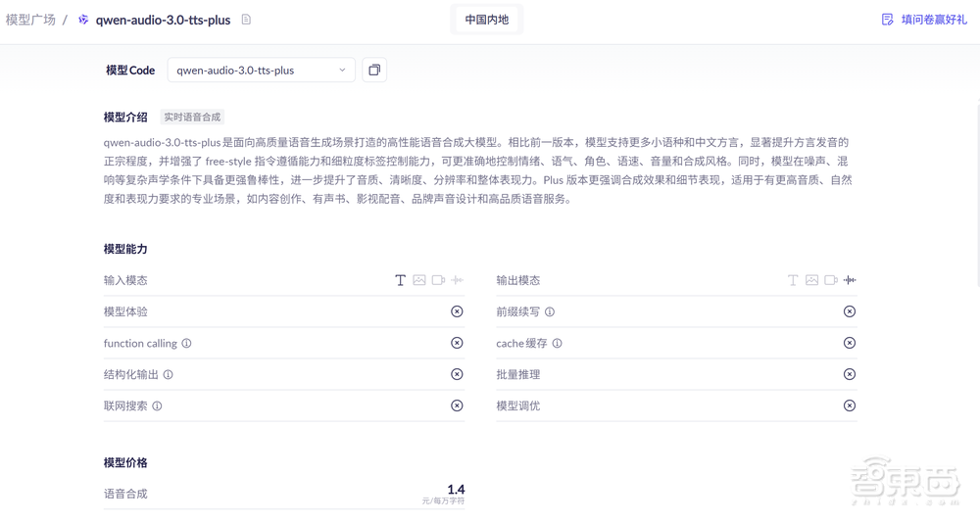Image resolution: width=980 pixels, height=524 pixels.
Task: Click the unsupported mark for 结构化输出
Action: coord(457,374)
